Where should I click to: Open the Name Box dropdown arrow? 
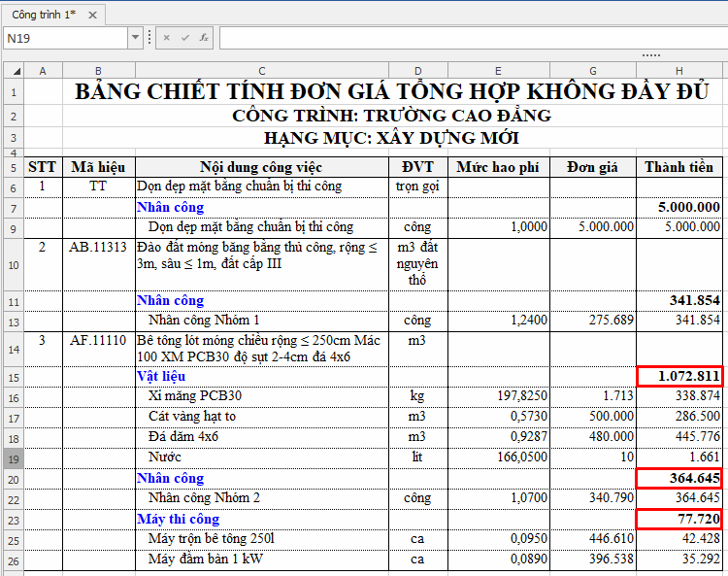click(x=135, y=38)
